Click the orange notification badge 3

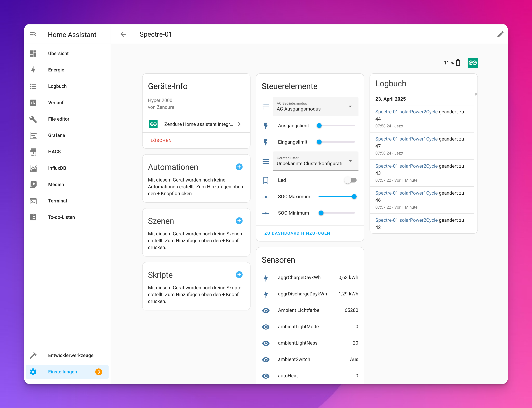click(x=99, y=372)
